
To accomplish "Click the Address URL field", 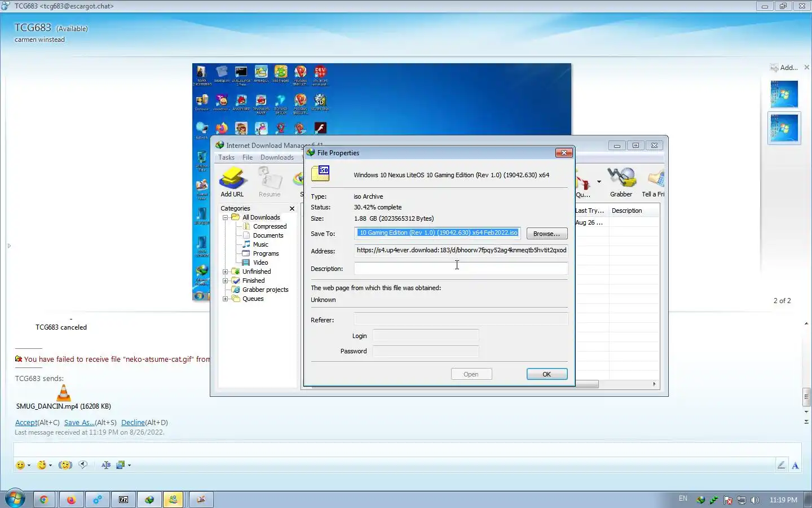I will pos(461,251).
